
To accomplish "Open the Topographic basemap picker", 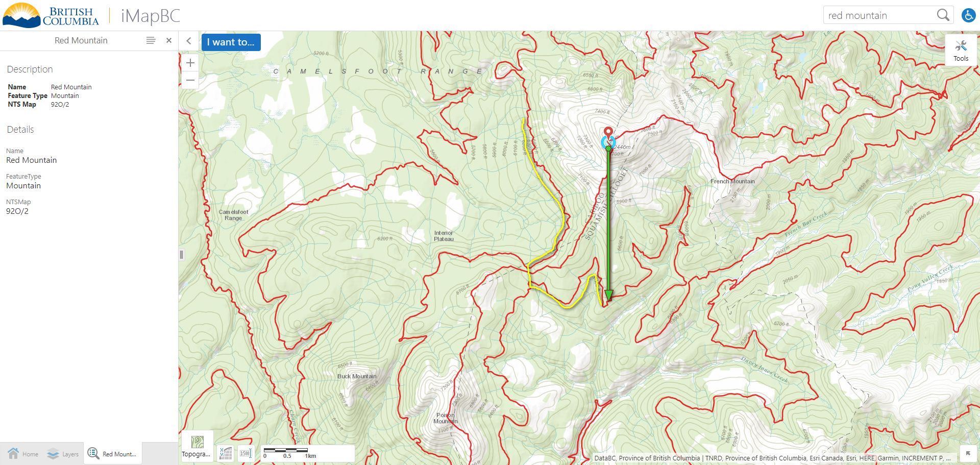I will click(197, 446).
